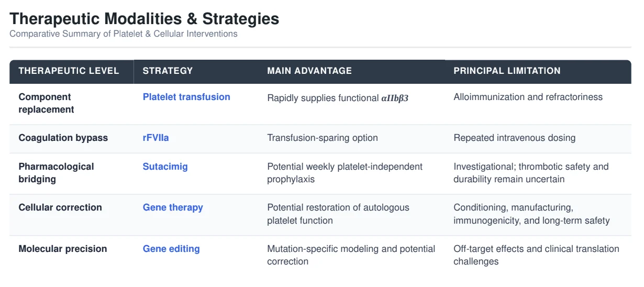
Task: Click the Alloimmunization and refractoriness cell
Action: 528,97
